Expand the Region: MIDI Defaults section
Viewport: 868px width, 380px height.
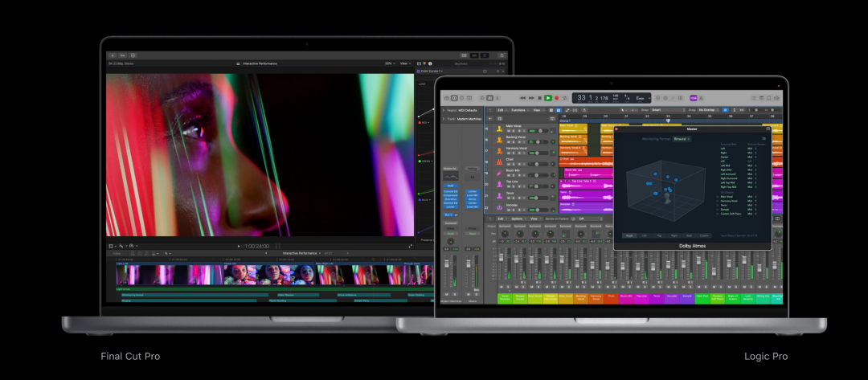point(444,110)
